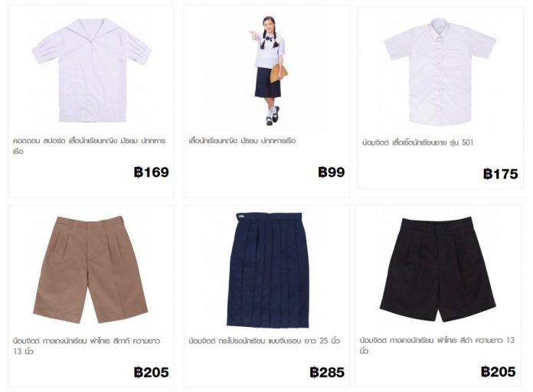Select the ฿285 price on skirt card
The height and width of the screenshot is (392, 533).
[x=327, y=372]
